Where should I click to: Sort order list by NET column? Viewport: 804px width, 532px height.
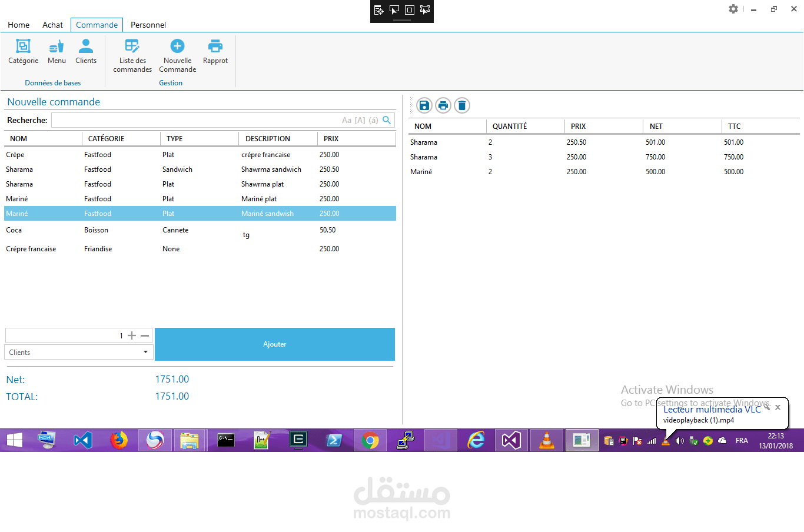pyautogui.click(x=682, y=126)
